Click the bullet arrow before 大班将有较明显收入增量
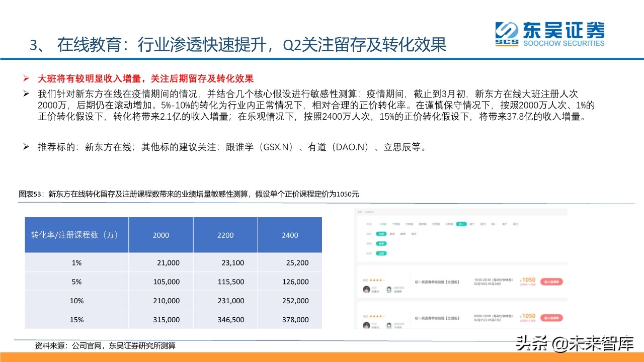 (27, 79)
